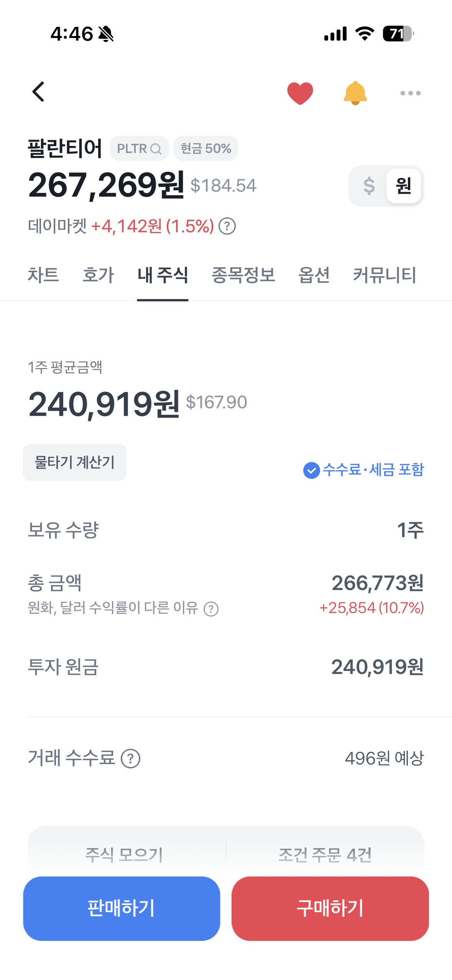This screenshot has width=452, height=980.
Task: Toggle the 수수료·세금 포함 checkbox
Action: [311, 470]
